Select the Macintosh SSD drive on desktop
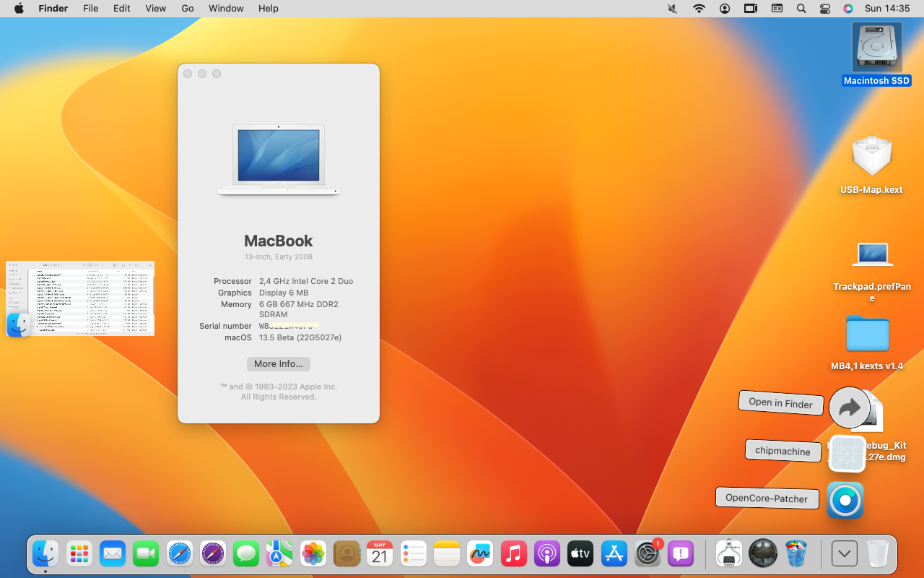The image size is (924, 578). 876,54
